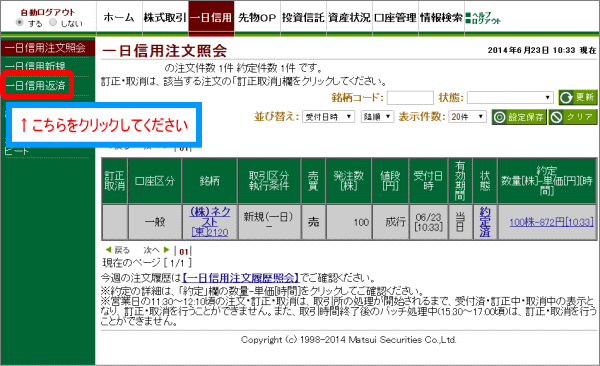This screenshot has height=366, width=600.
Task: Click the 成行 price cell
Action: [390, 222]
